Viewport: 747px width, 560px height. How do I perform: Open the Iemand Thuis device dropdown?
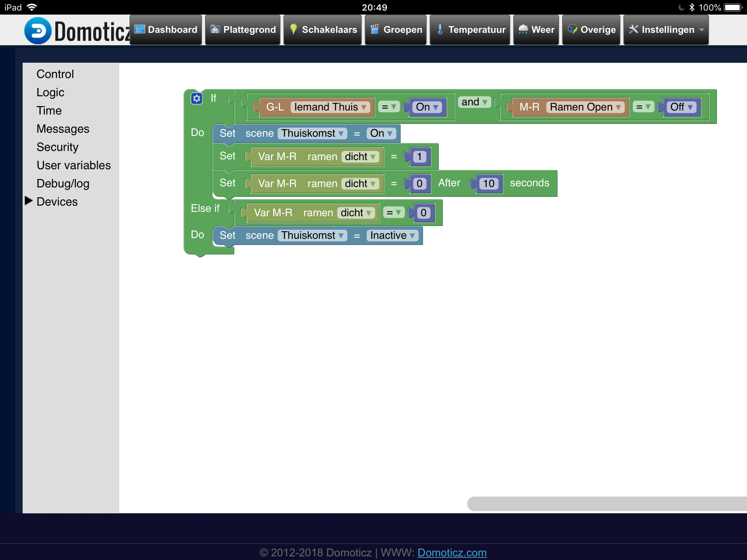click(330, 107)
